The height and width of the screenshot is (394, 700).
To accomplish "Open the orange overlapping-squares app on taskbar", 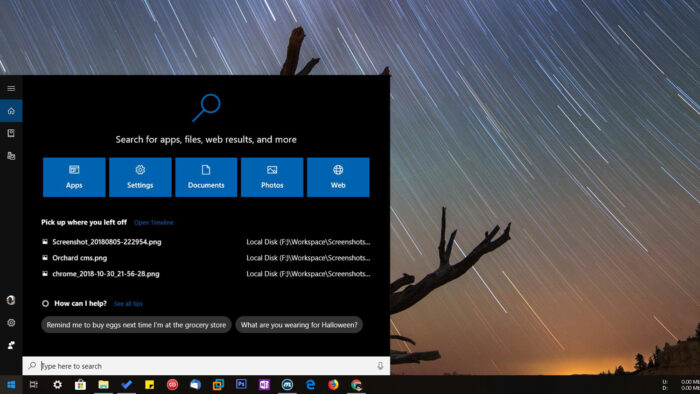I will (x=218, y=385).
